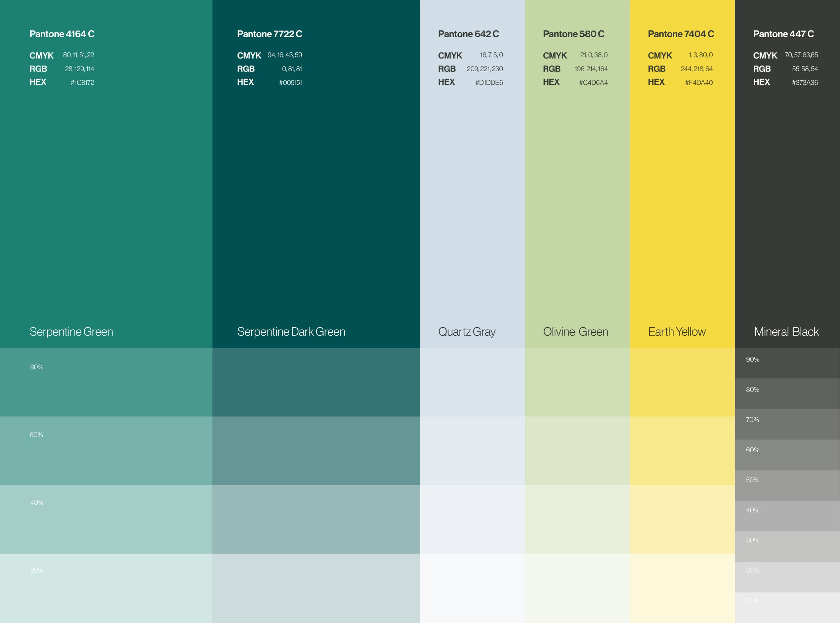Click RGB value 196, 214, 164
Image resolution: width=840 pixels, height=623 pixels.
coord(591,69)
